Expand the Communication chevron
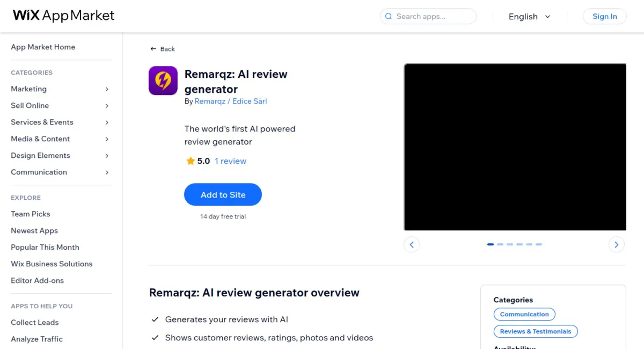This screenshot has width=644, height=349. click(x=107, y=172)
